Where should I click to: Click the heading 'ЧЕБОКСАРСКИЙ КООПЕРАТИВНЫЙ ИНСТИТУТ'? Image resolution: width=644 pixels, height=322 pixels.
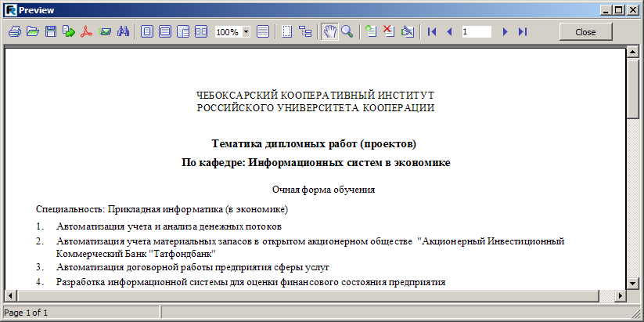[315, 96]
